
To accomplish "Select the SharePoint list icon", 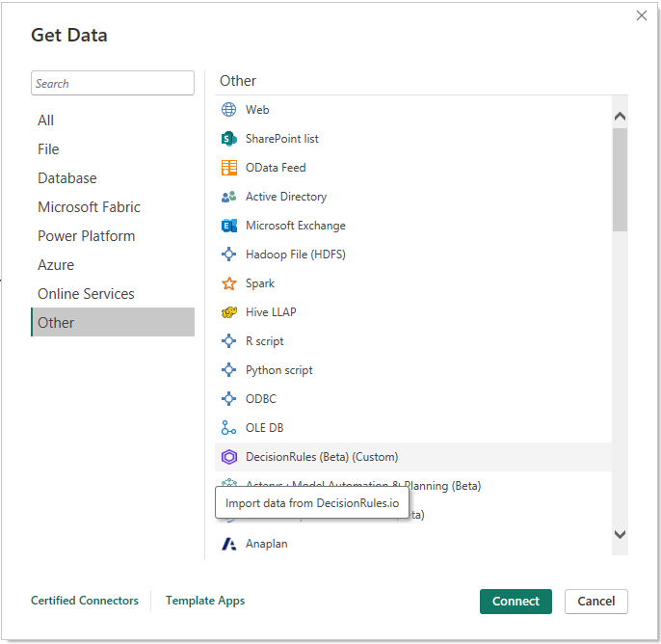I will (x=228, y=139).
